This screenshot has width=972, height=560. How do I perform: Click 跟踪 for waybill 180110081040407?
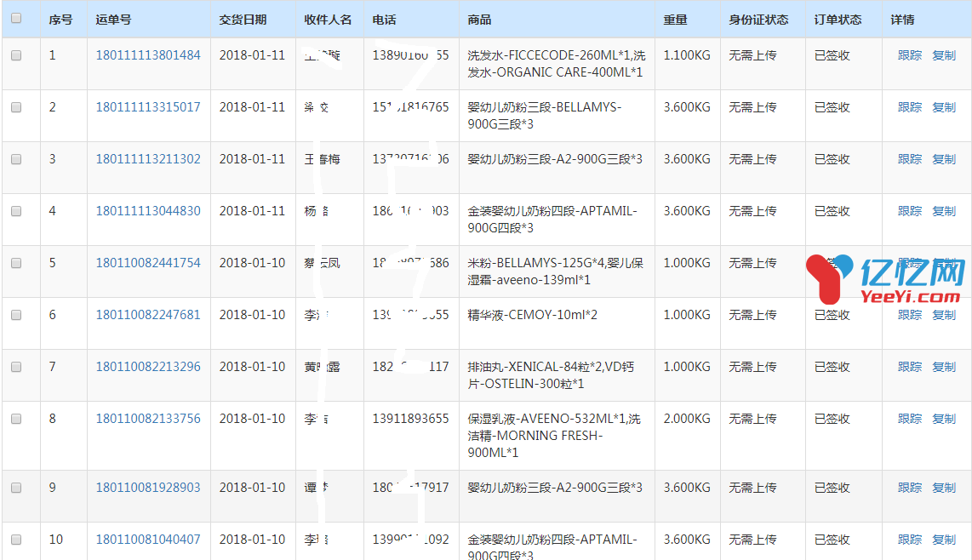pyautogui.click(x=909, y=540)
